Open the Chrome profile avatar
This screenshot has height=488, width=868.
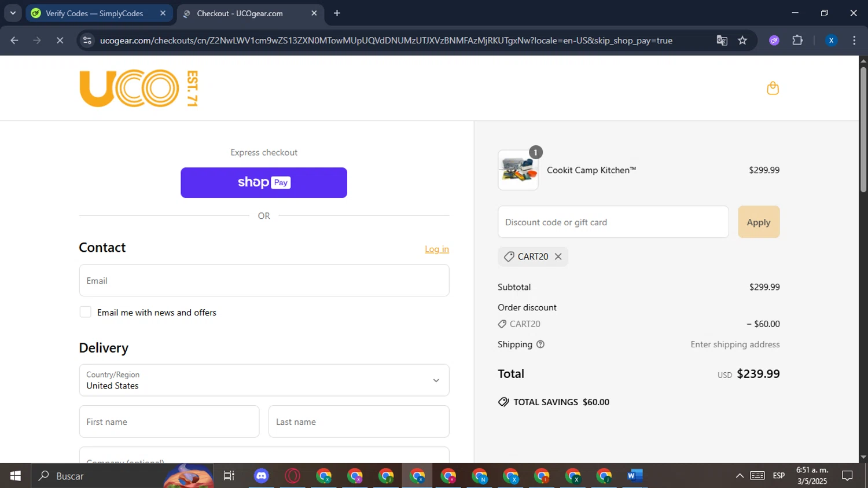[x=831, y=41]
